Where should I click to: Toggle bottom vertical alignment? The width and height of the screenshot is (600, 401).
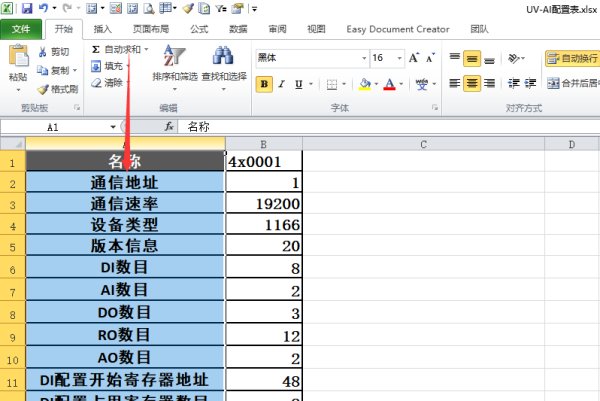click(x=489, y=59)
